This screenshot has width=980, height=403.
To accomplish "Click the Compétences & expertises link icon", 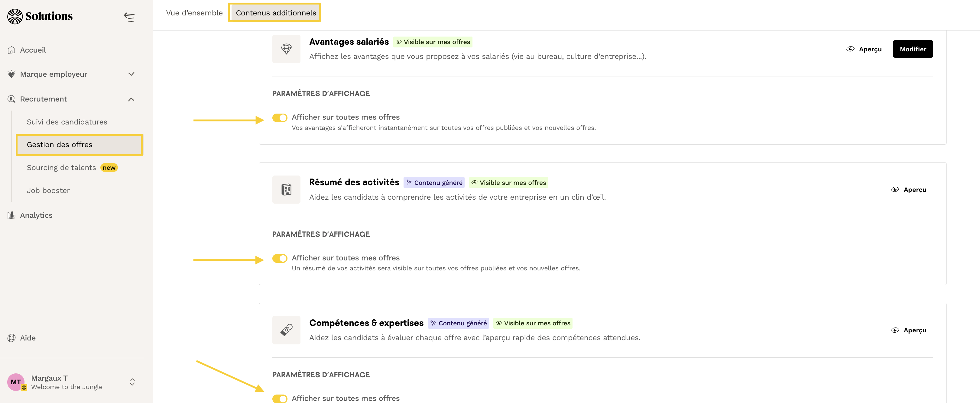I will [286, 330].
